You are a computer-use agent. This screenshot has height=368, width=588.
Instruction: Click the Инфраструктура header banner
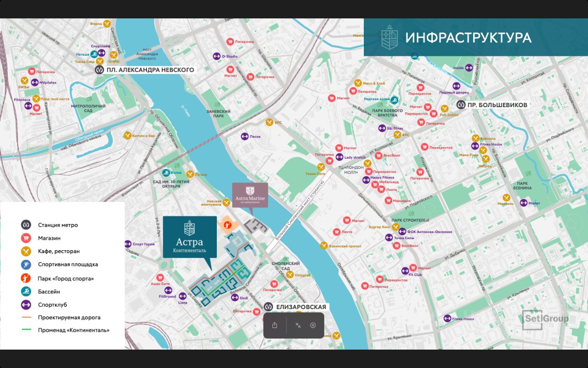475,38
